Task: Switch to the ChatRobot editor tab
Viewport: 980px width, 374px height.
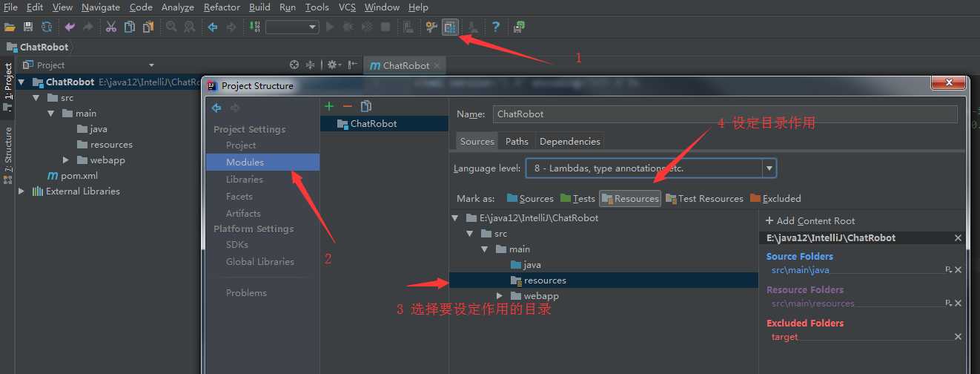Action: (405, 65)
